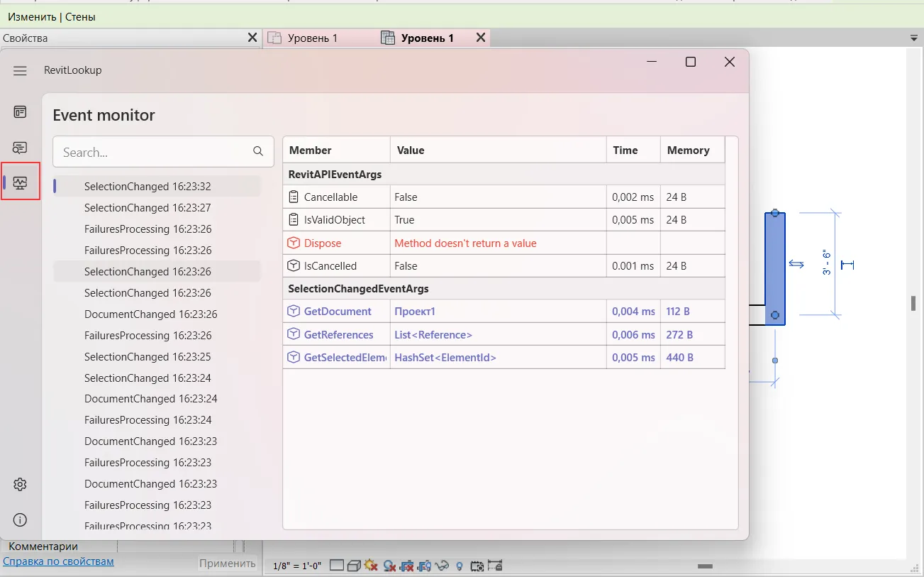This screenshot has width=924, height=577.
Task: Click the RevitAPIEventArgs group header
Action: (504, 174)
